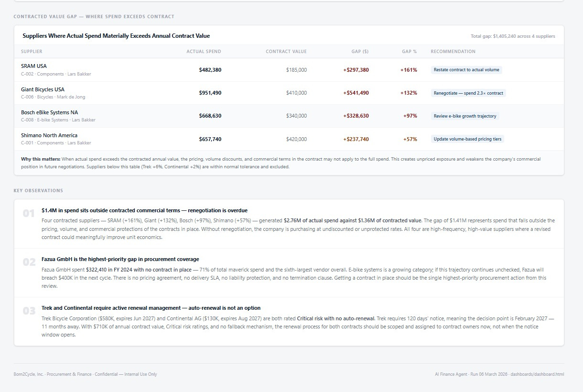Click contract value $340,000
This screenshot has width=583, height=392.
click(x=296, y=116)
